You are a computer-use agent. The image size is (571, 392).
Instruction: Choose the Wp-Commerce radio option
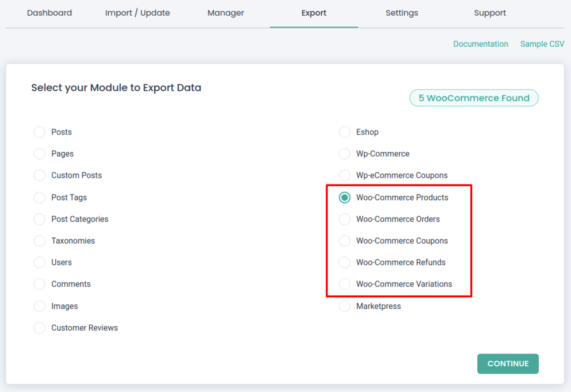[x=345, y=154]
